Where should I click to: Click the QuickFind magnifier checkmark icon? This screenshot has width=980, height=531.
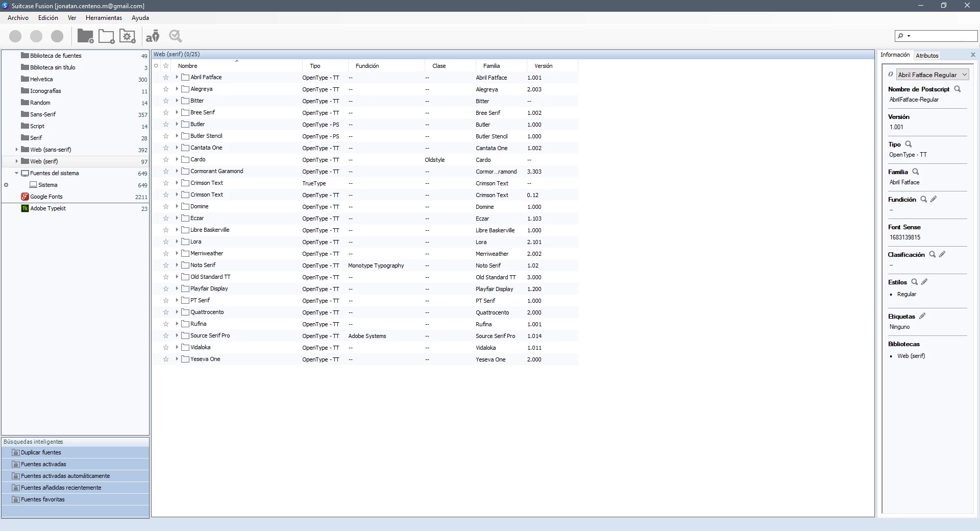[x=176, y=36]
